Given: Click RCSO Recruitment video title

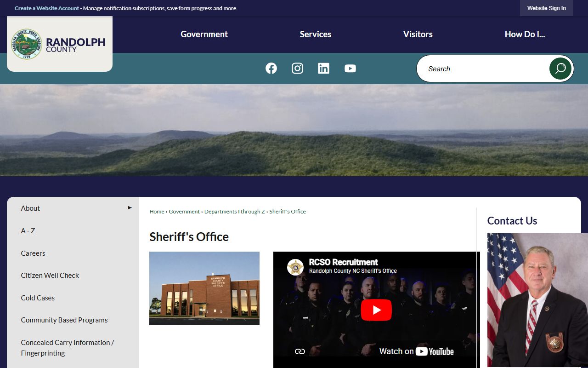Looking at the screenshot, I should pyautogui.click(x=343, y=262).
